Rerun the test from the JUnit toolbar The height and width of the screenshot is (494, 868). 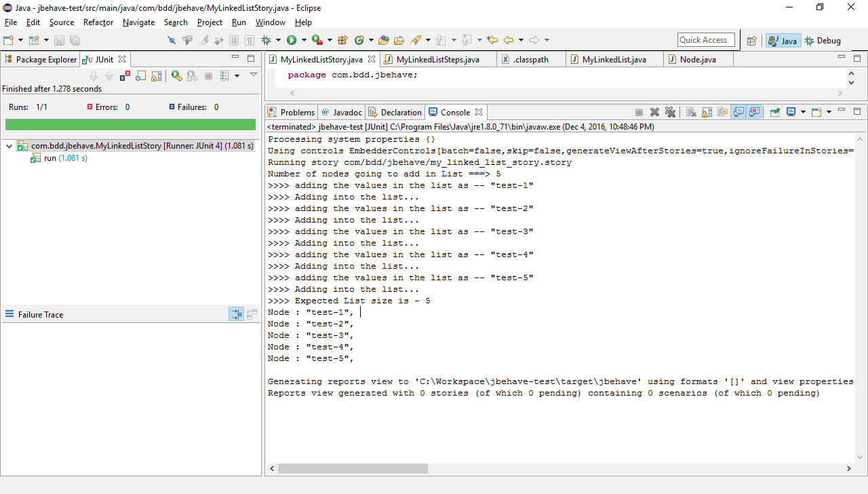point(176,76)
